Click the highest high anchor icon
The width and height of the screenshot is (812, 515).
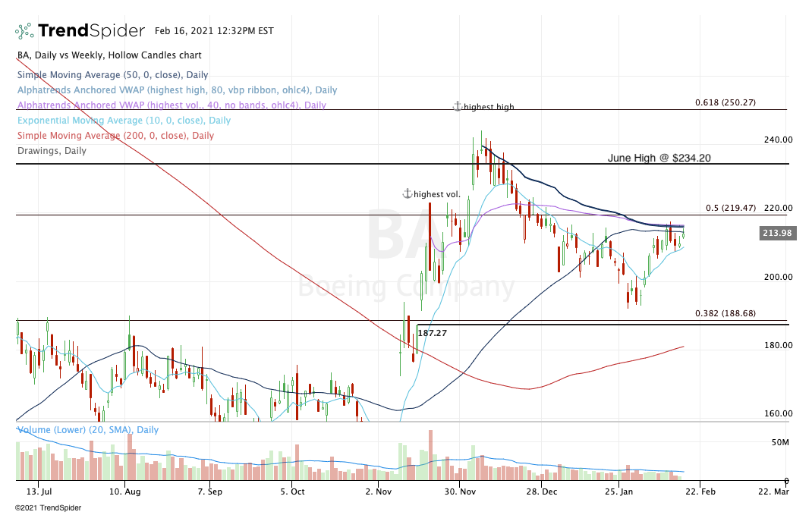click(458, 106)
